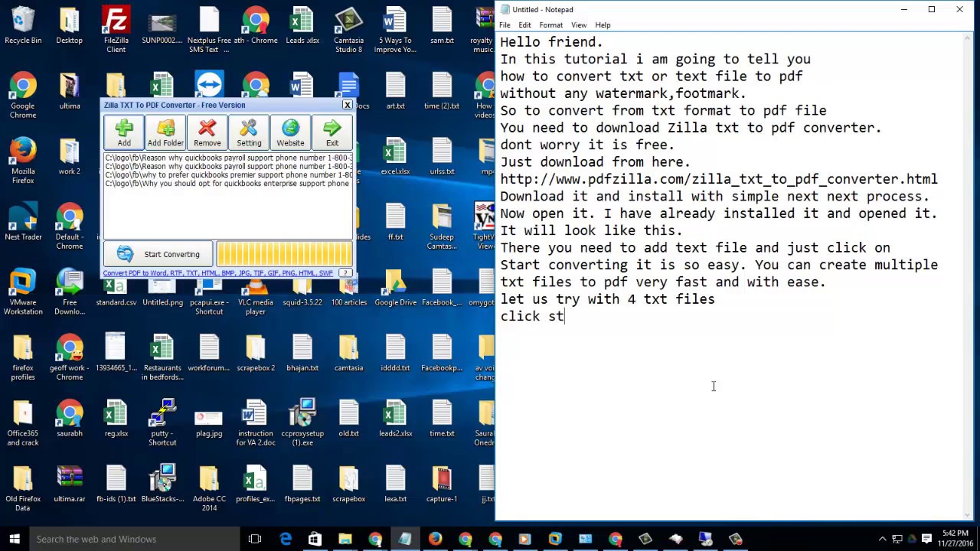Open putty Shortcut desktop icon

[162, 423]
